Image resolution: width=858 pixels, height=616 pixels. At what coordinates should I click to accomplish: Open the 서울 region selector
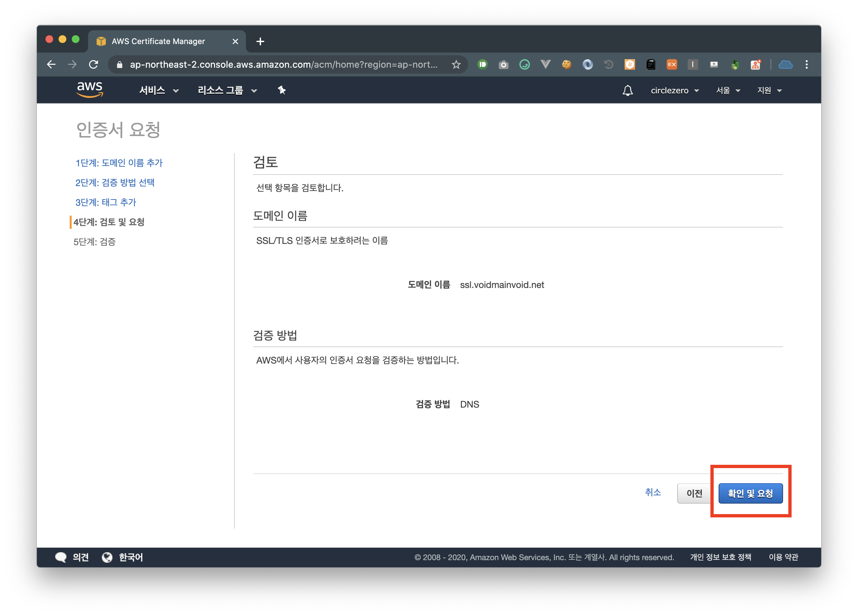[x=728, y=90]
